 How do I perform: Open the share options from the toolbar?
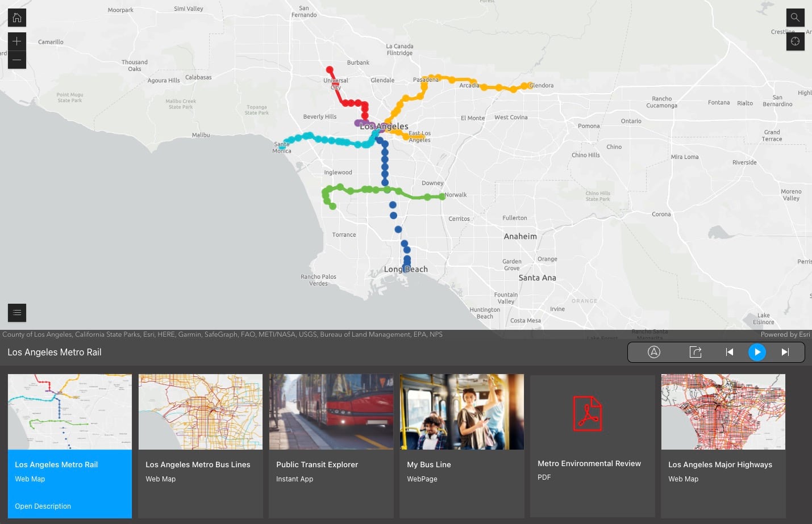pos(696,352)
